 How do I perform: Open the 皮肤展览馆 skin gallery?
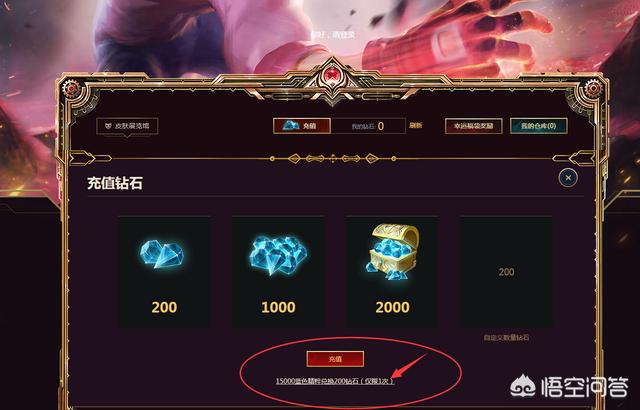(x=127, y=126)
